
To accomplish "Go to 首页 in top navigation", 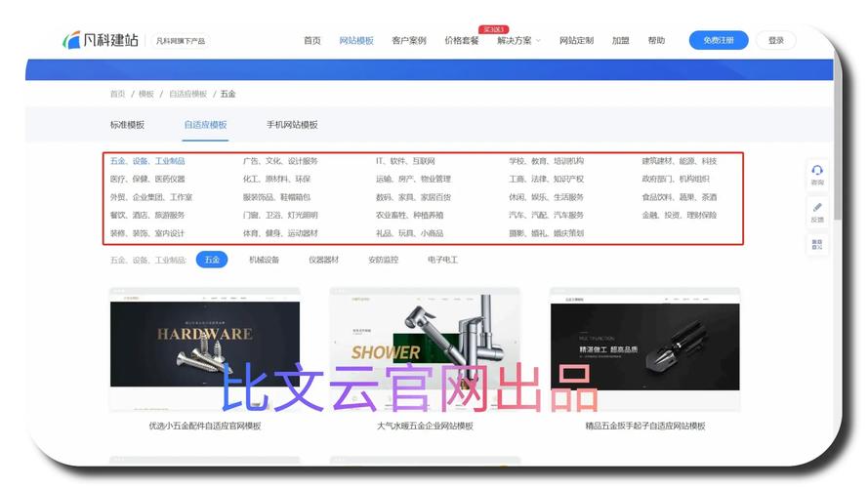I will click(312, 40).
